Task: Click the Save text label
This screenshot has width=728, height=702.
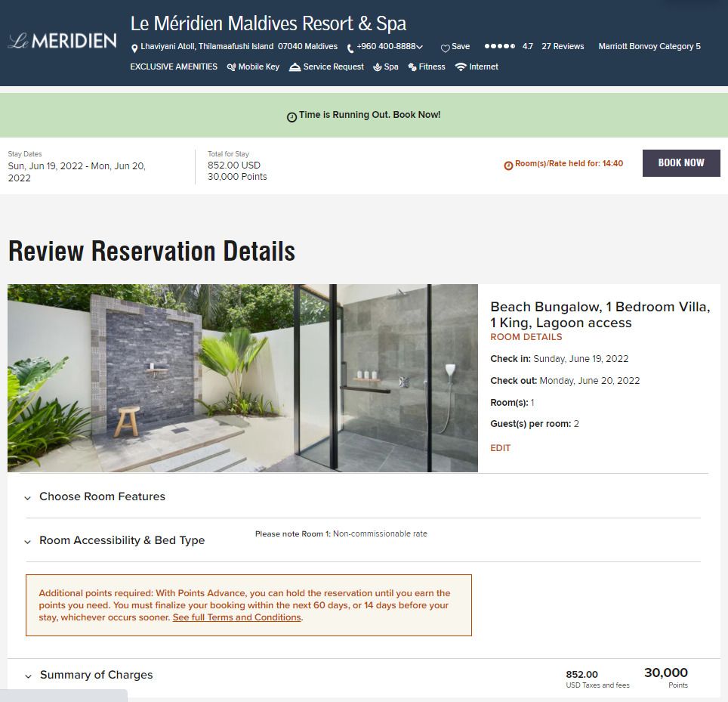Action: 461,46
